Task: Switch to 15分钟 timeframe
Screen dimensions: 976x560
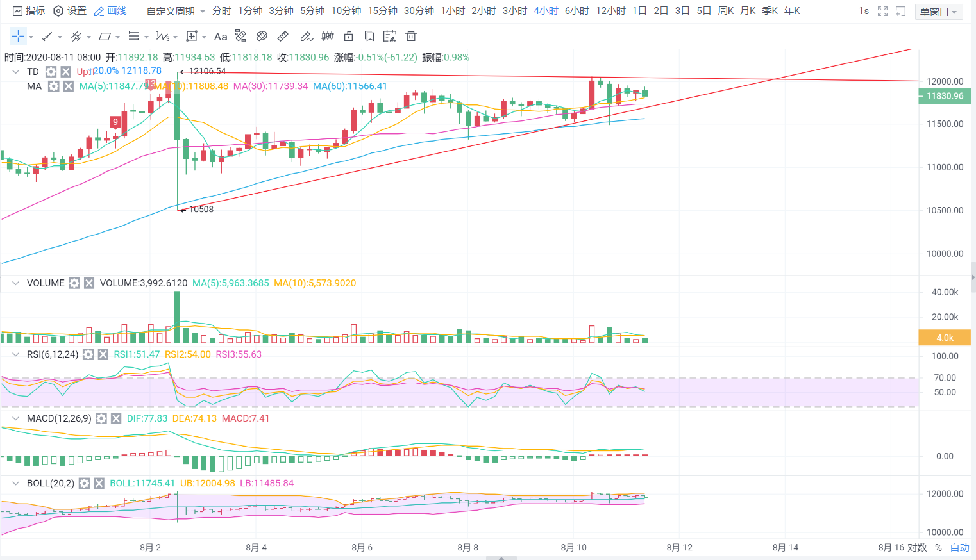Action: coord(383,11)
